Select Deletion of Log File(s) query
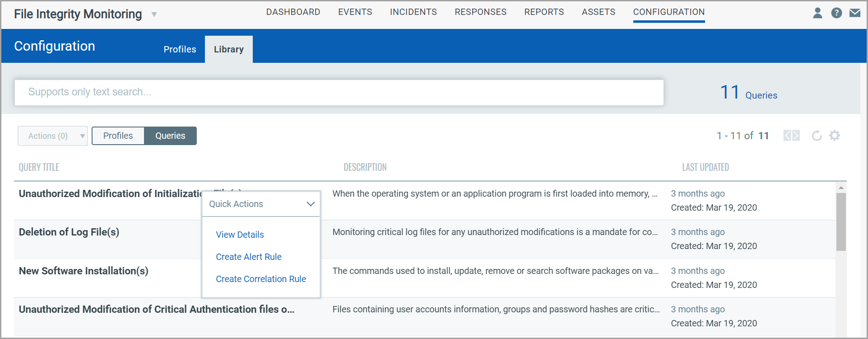868x339 pixels. [x=69, y=232]
